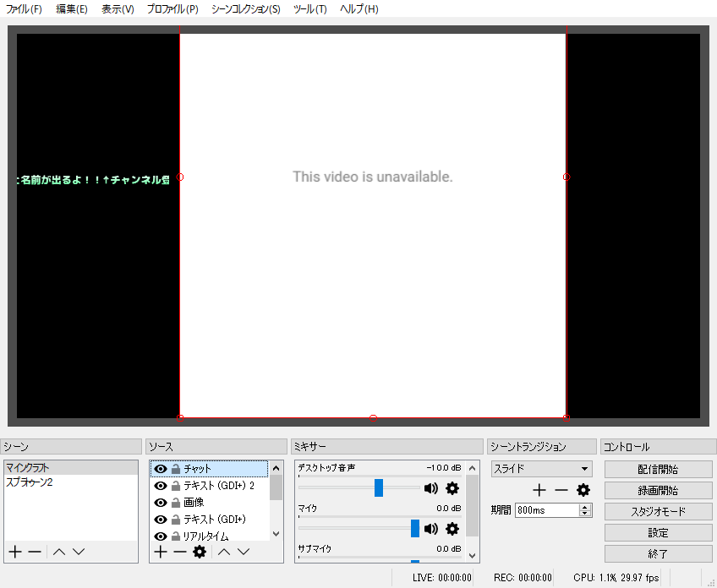The width and height of the screenshot is (717, 588).
Task: Mute the デスクトップ音声 speaker icon
Action: 431,487
